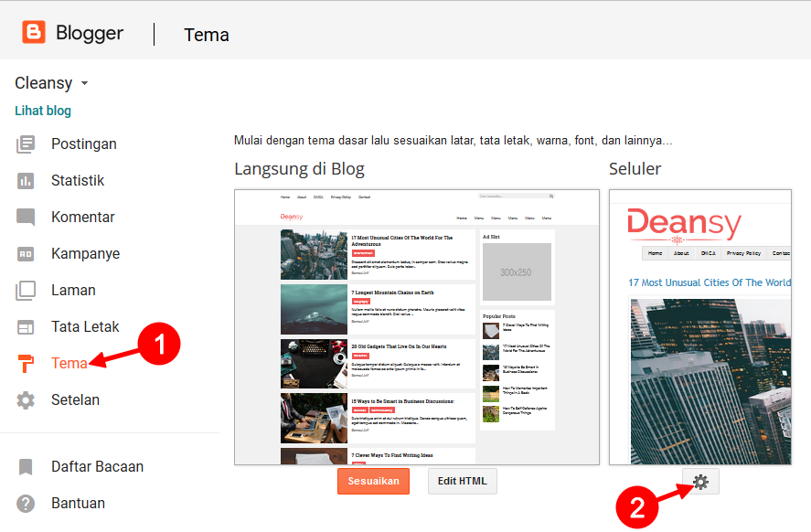Click the Setelan gear icon
The image size is (811, 532).
26,400
